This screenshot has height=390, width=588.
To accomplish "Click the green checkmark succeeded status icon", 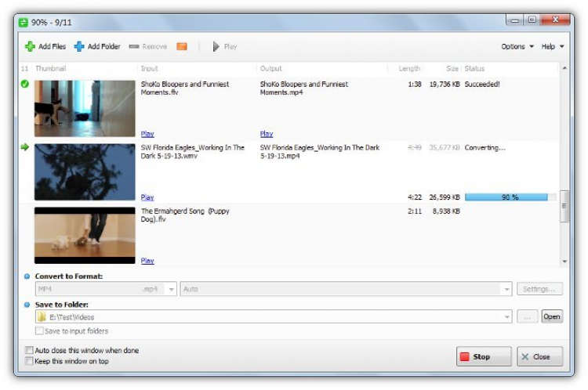I will [25, 84].
